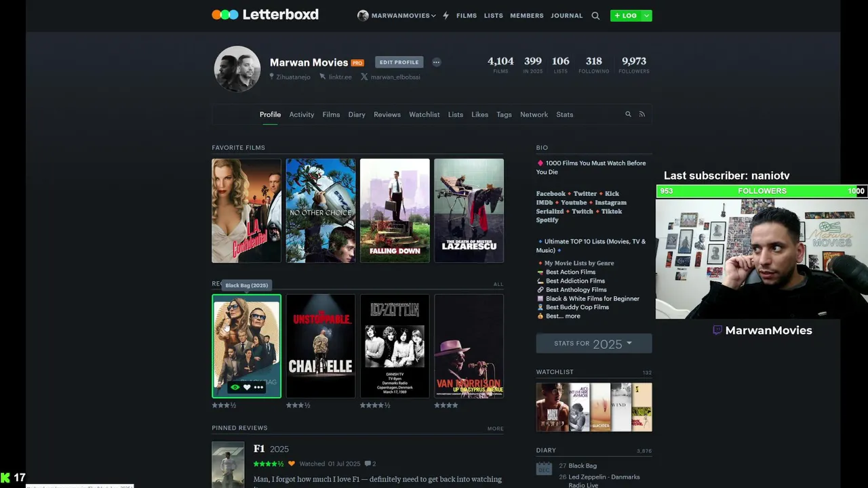
Task: Open The Unstoppable Chappelle poster
Action: coord(321,346)
